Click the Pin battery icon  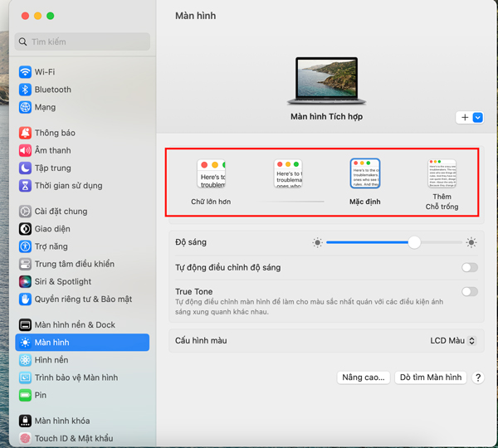(x=25, y=395)
